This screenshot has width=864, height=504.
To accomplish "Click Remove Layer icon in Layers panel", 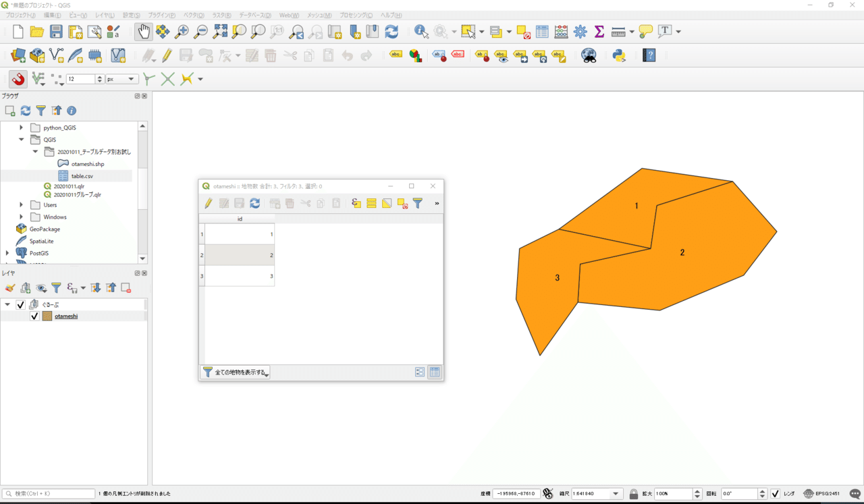I will (126, 288).
